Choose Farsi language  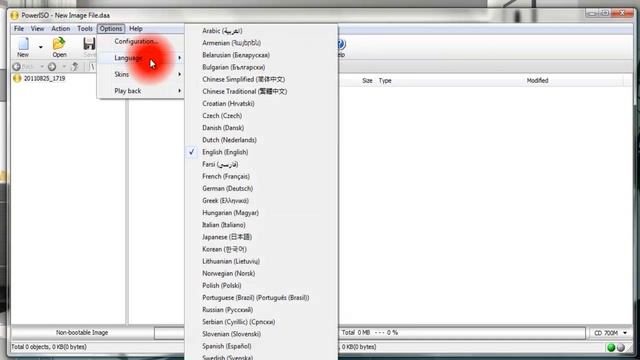pyautogui.click(x=261, y=164)
